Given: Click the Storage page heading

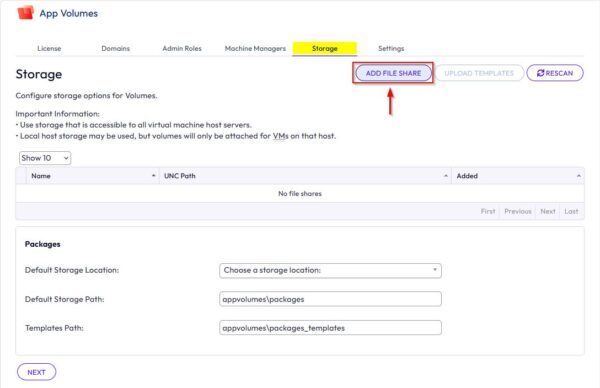Looking at the screenshot, I should click(x=39, y=74).
